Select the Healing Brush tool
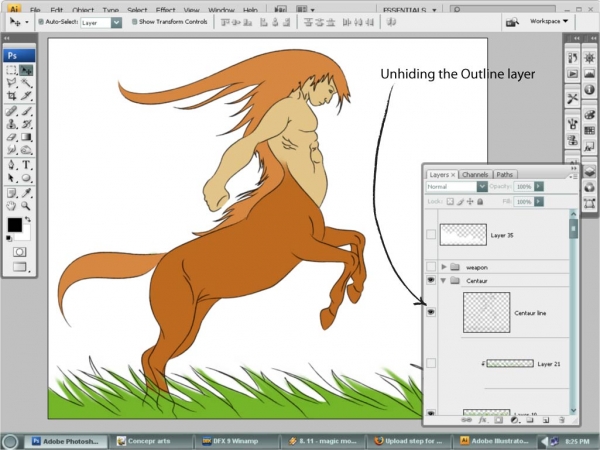600x450 pixels. pos(11,111)
